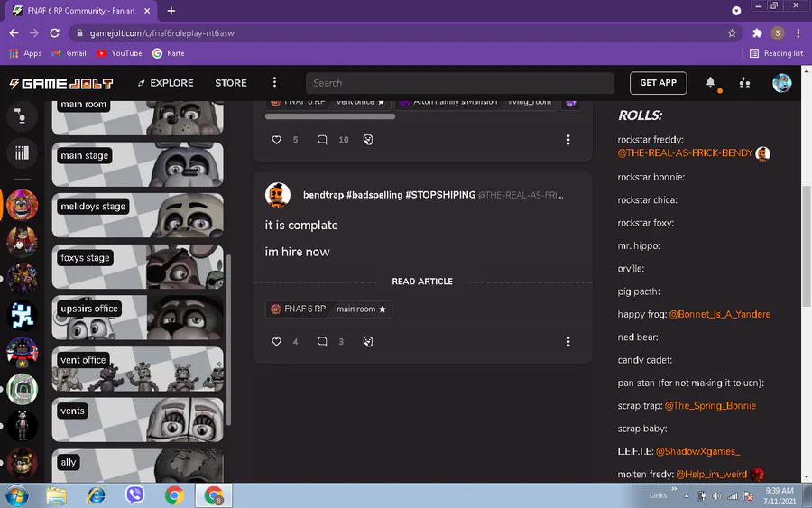Click the horizontal scrollbar under community tags
Image resolution: width=812 pixels, height=508 pixels.
(330, 117)
